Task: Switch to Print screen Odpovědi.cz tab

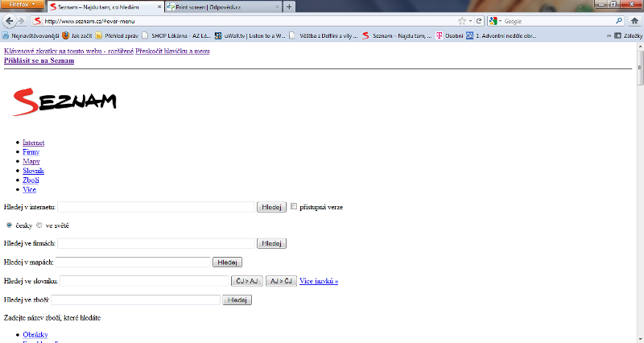Action: coord(224,6)
